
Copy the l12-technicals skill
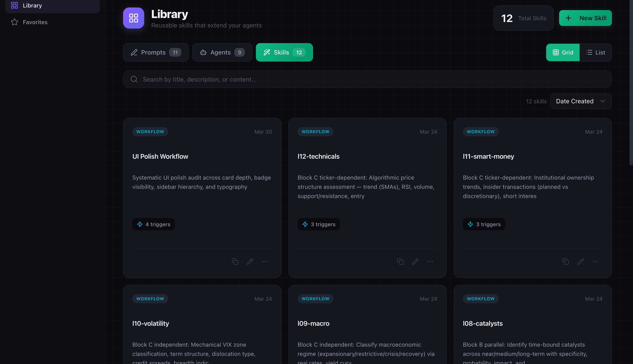[x=400, y=262]
